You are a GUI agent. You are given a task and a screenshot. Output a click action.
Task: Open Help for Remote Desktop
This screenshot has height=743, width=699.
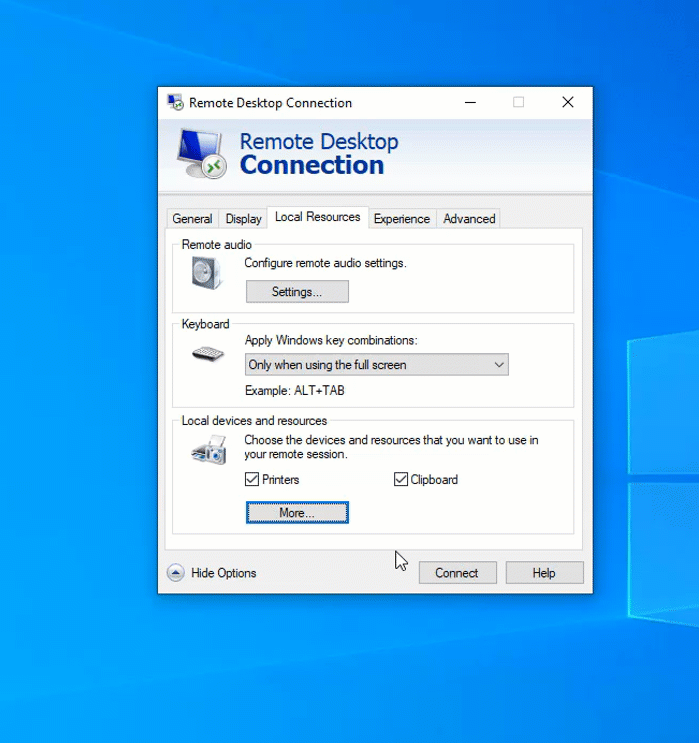tap(544, 573)
